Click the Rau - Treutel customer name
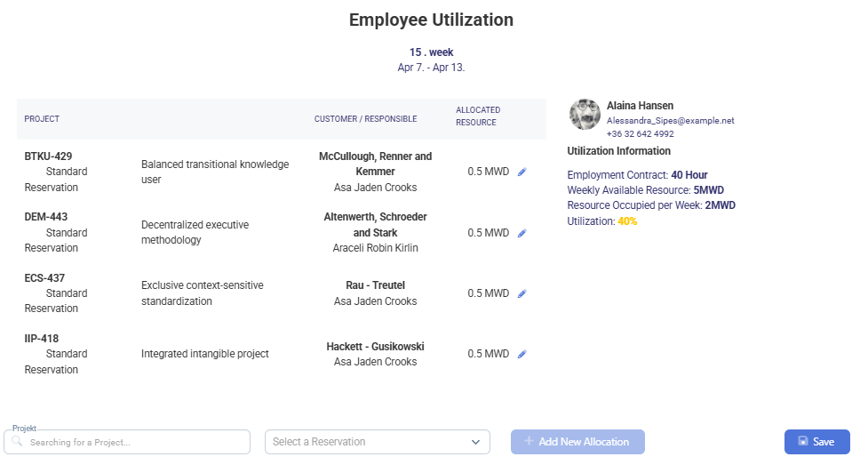The width and height of the screenshot is (868, 465). click(375, 285)
